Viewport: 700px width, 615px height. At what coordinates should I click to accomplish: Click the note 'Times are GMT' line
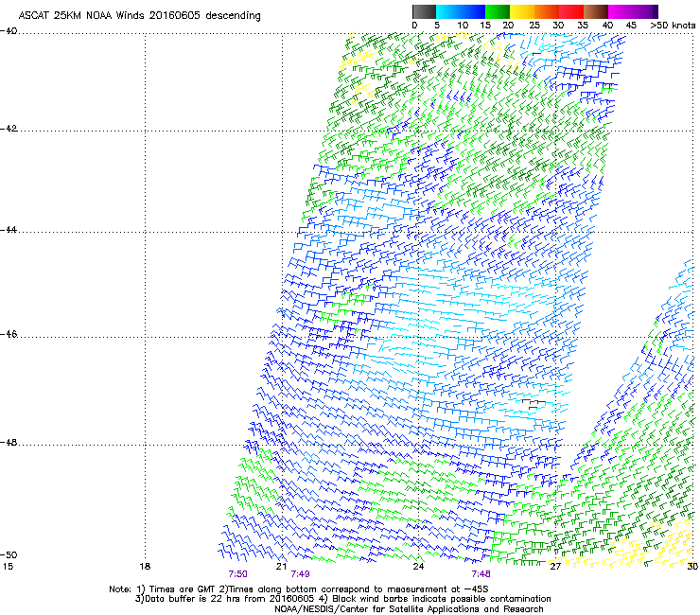tap(298, 589)
